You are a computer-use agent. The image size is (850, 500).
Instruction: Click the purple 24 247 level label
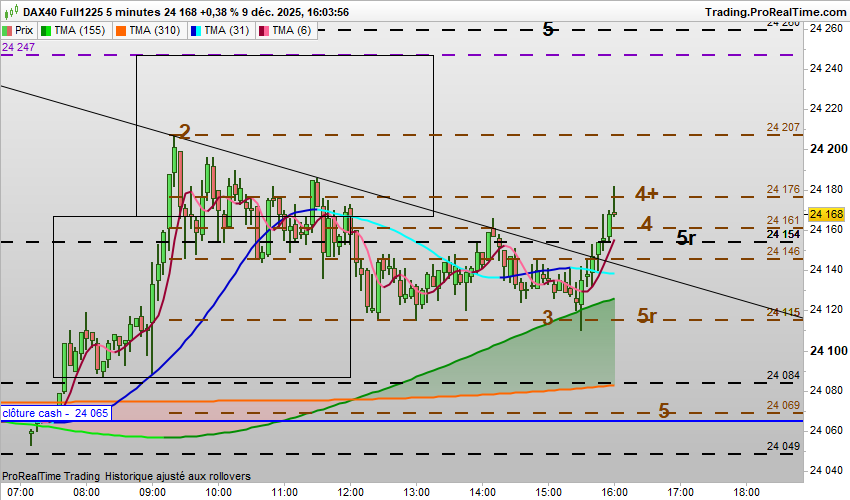pyautogui.click(x=18, y=47)
